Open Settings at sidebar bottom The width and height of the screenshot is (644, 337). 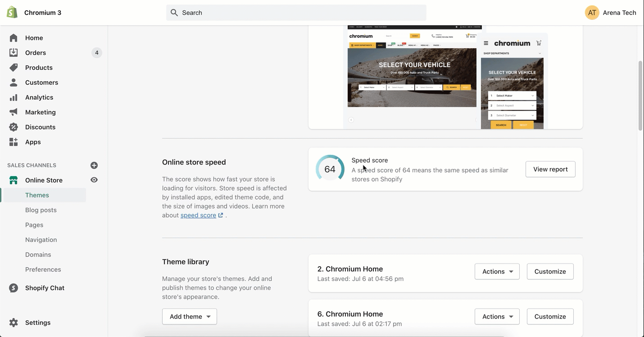click(38, 323)
